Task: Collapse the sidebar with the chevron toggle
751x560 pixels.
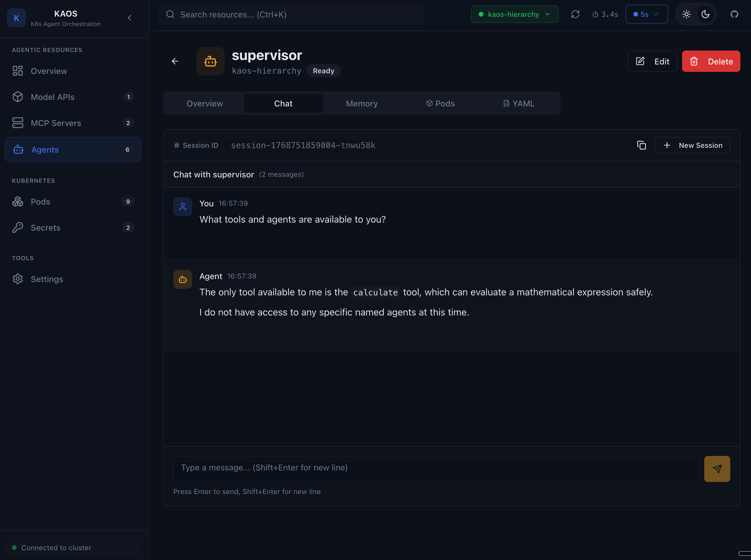Action: tap(130, 18)
